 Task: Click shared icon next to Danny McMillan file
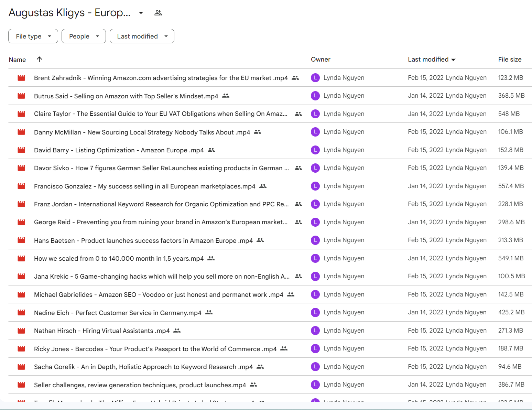257,132
